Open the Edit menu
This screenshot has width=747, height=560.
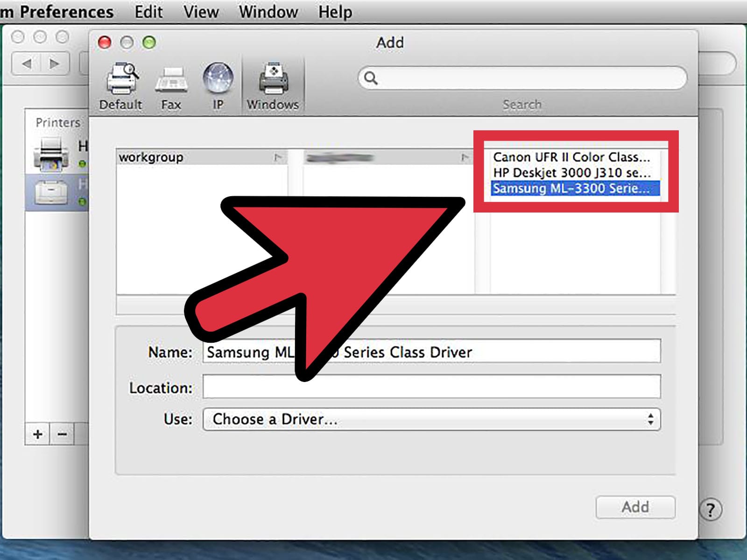pos(149,11)
